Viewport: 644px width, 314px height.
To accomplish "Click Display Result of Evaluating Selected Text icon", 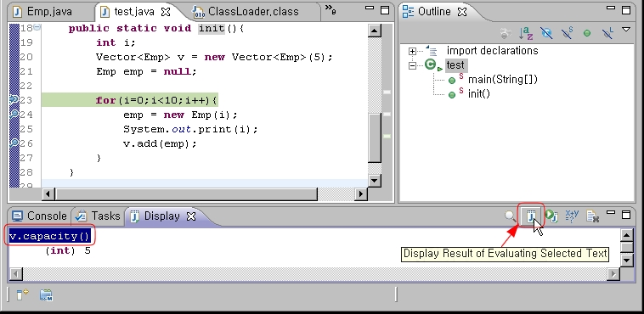I will tap(531, 216).
